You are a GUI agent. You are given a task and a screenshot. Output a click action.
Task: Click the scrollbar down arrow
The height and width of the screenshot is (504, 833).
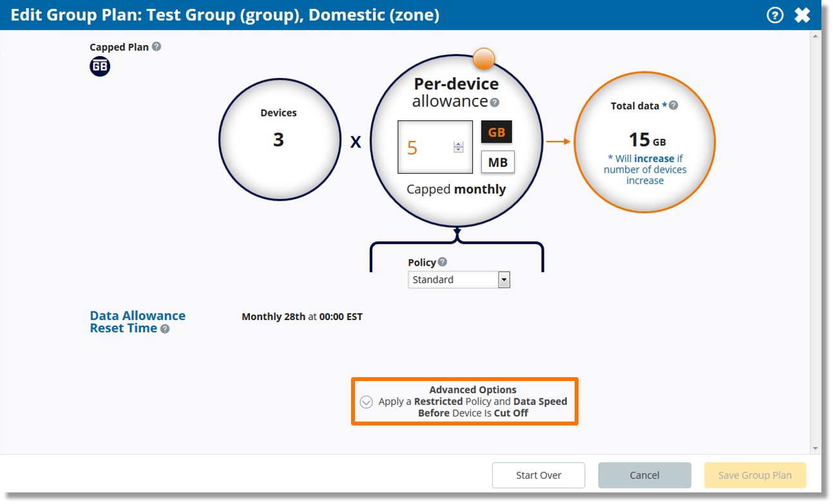tap(815, 448)
